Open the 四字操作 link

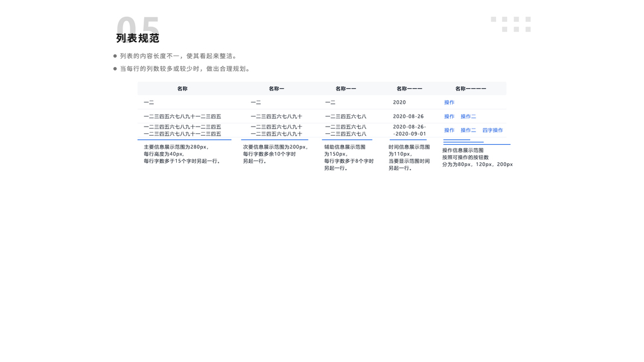coord(493,130)
